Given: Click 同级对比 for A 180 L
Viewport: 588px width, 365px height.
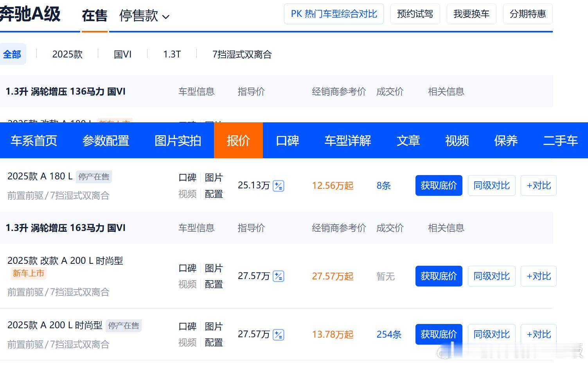Looking at the screenshot, I should tap(492, 186).
